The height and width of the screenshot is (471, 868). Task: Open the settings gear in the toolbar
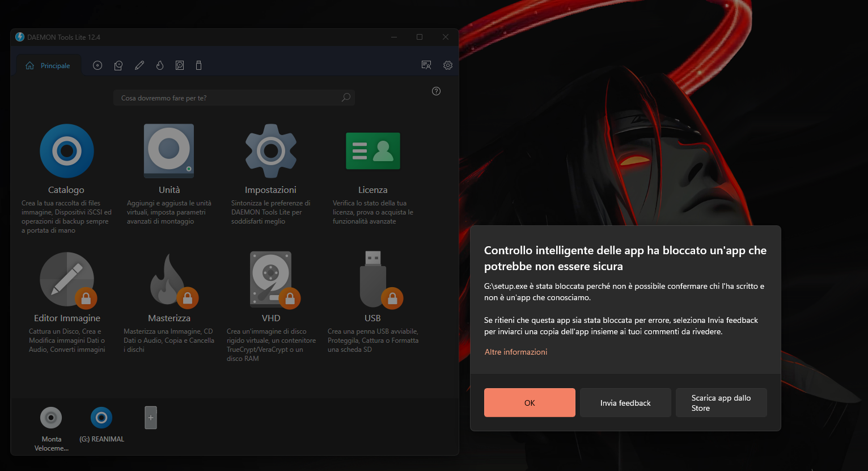[x=448, y=65]
